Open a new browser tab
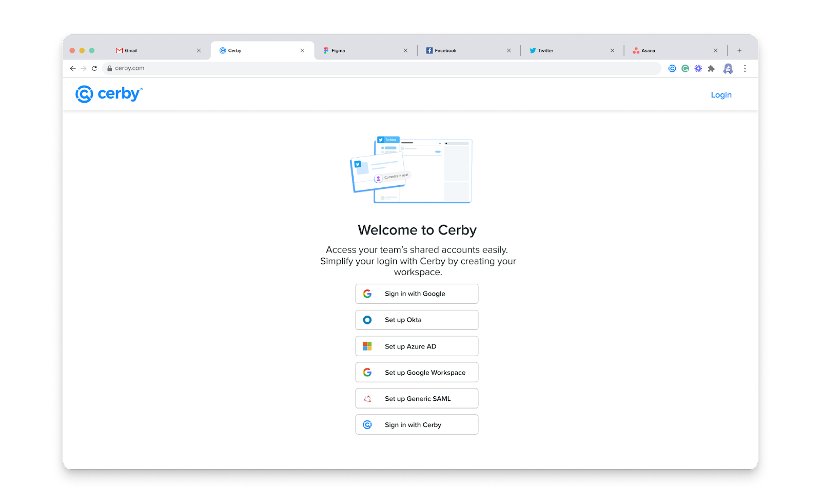Image resolution: width=821 pixels, height=504 pixels. [739, 50]
